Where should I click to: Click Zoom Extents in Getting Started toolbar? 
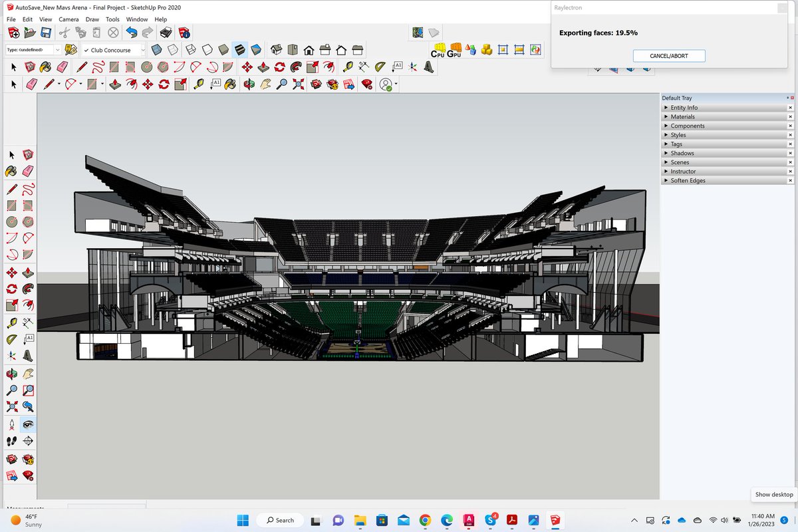[299, 84]
